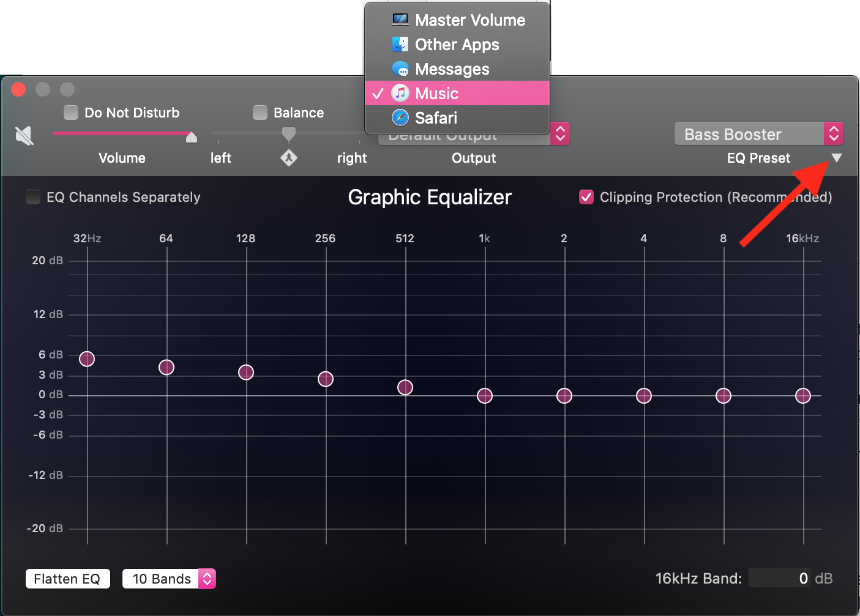Expand the triangle beside EQ Preset

coord(836,158)
